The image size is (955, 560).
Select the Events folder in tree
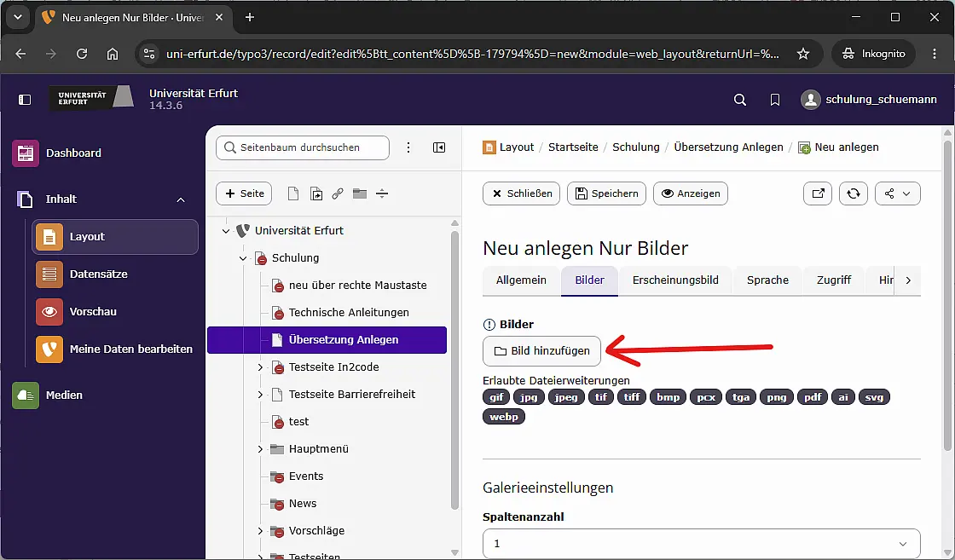(306, 476)
